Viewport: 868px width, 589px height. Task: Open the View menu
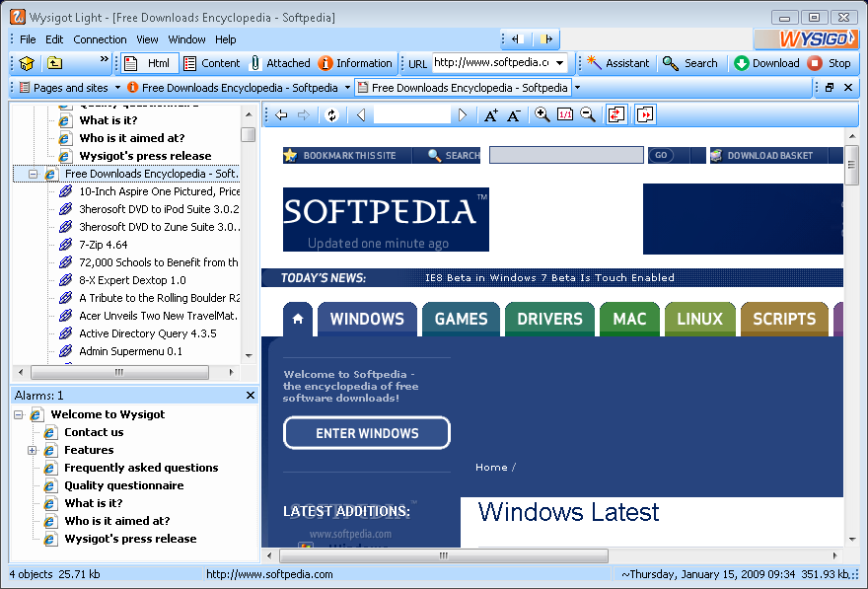[x=147, y=39]
